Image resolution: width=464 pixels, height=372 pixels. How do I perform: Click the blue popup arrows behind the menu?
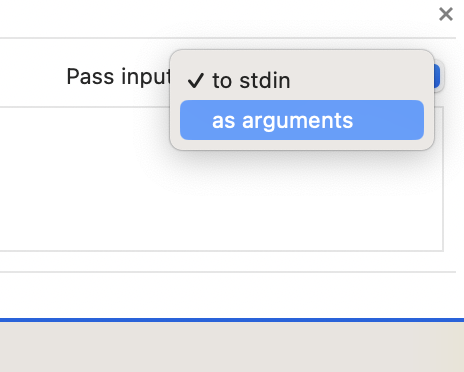(x=437, y=76)
